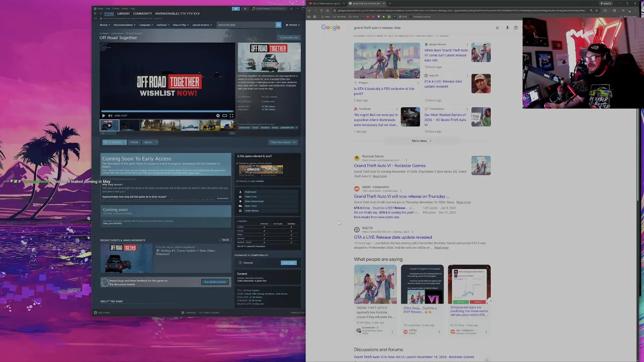Seek on the Steam trailer progress bar
This screenshot has height=362, width=644.
click(167, 111)
